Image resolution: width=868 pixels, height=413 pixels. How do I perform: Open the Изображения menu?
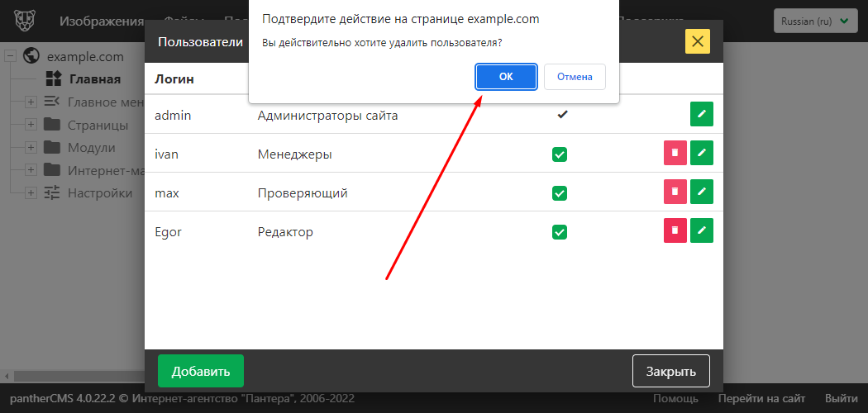click(x=102, y=21)
